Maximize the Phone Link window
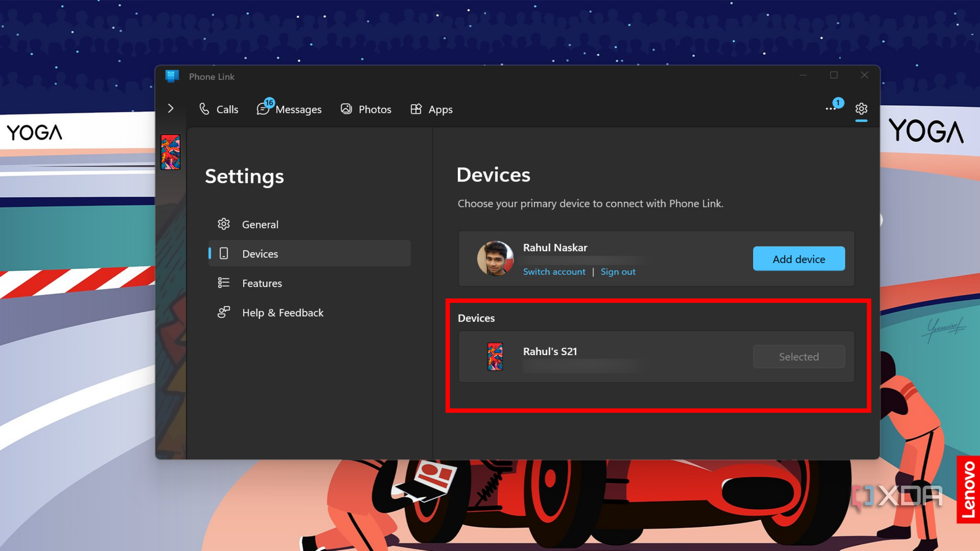980x551 pixels. 833,75
